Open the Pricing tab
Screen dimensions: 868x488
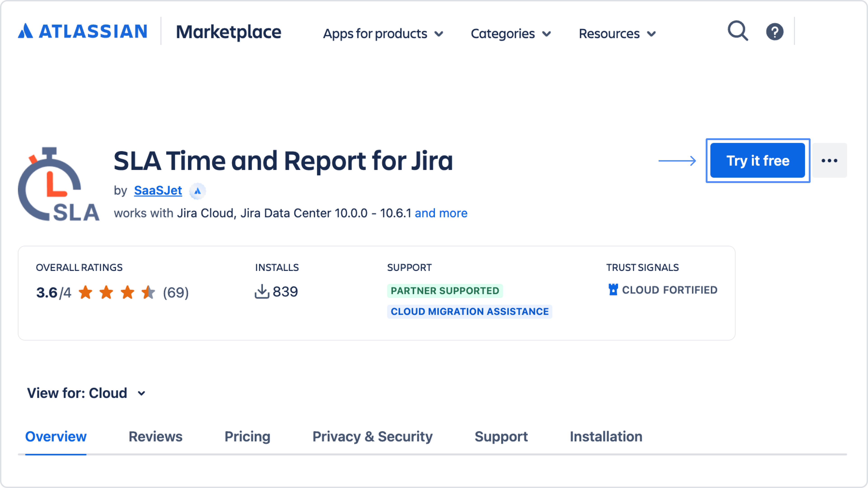tap(247, 436)
